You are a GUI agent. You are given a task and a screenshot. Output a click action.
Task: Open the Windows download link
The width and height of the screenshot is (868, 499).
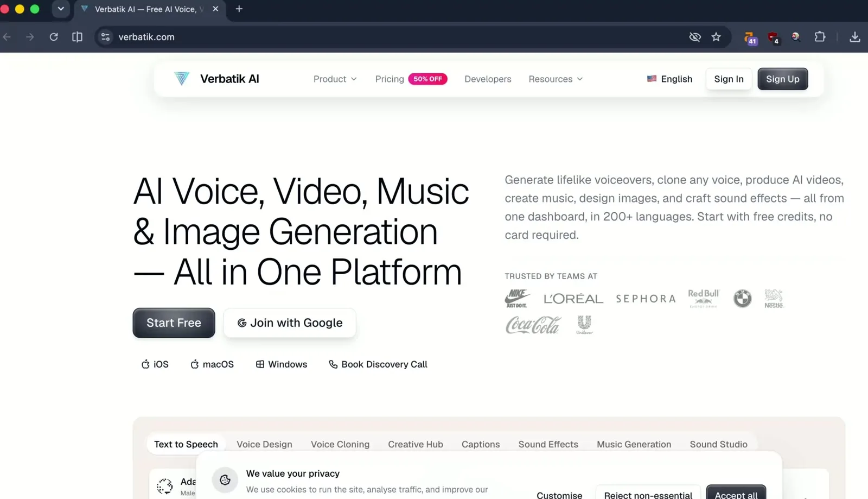click(x=282, y=364)
